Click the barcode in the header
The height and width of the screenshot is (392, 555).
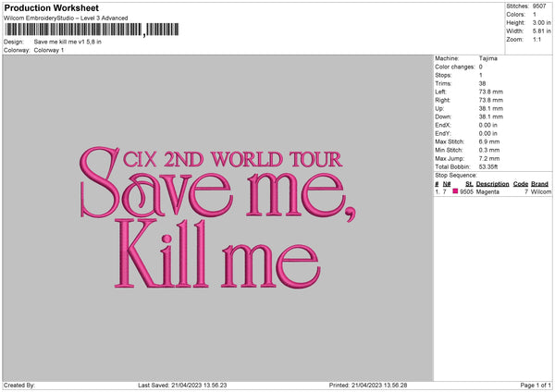[x=92, y=30]
